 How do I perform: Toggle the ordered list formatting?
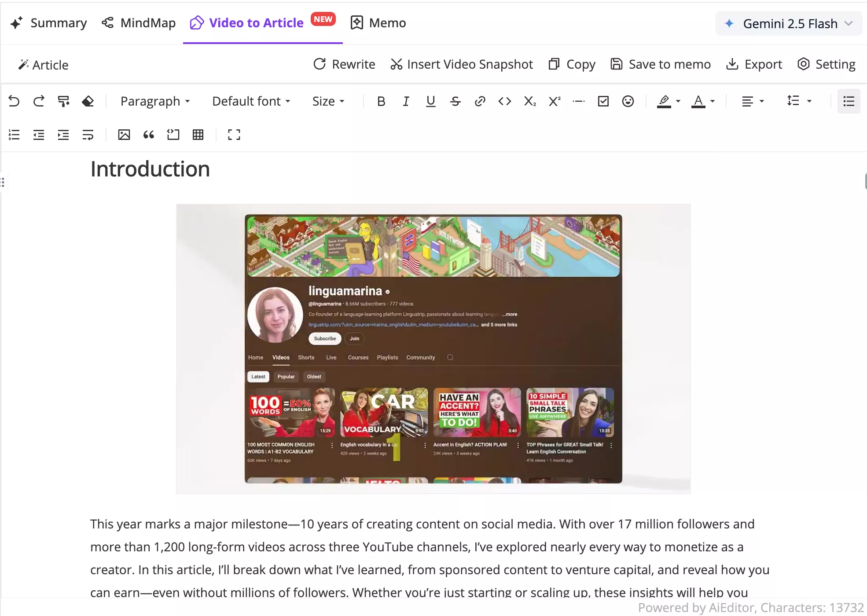(x=14, y=135)
